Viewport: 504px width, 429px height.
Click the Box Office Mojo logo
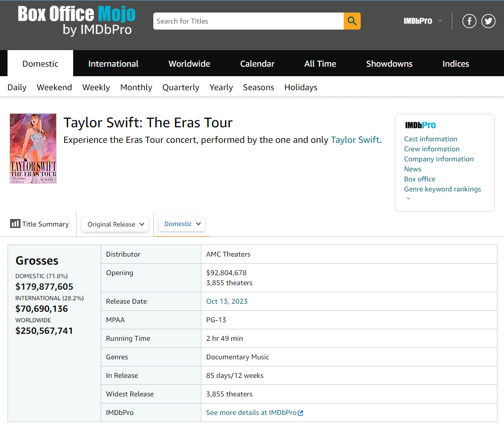[77, 21]
